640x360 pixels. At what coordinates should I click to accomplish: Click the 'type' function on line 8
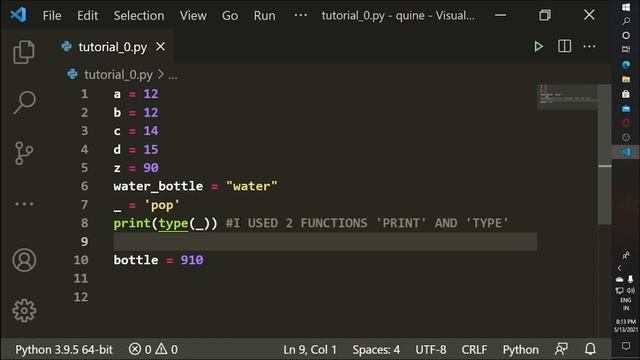click(x=173, y=223)
